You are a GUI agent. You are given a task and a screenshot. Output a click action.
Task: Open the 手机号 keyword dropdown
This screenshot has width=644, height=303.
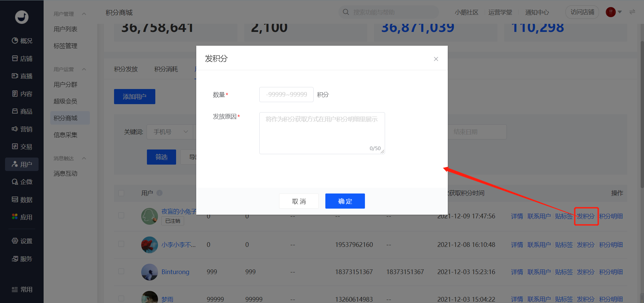[x=170, y=132]
